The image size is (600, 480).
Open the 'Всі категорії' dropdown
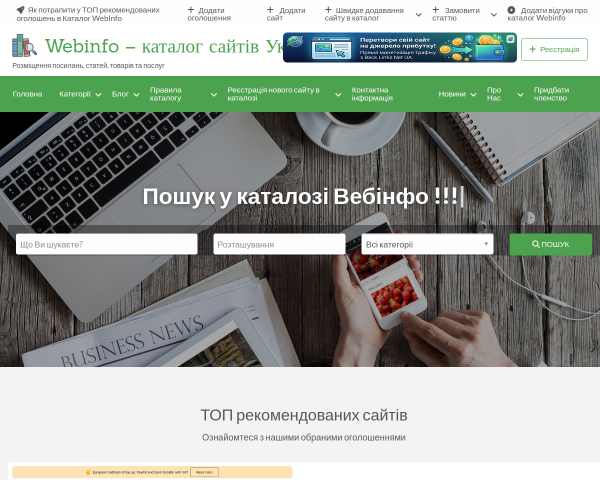(x=427, y=244)
